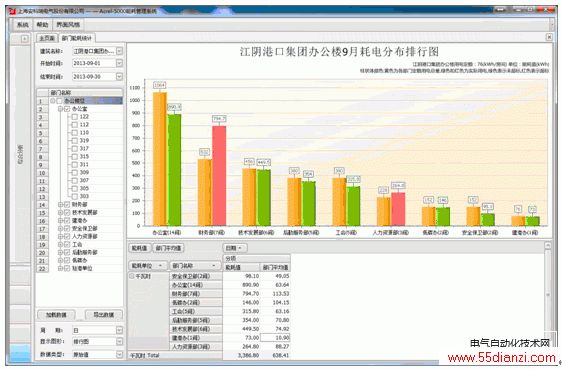Toggle the 办公室 department checkbox
Viewport: 562px width, 370px height.
[x=67, y=109]
